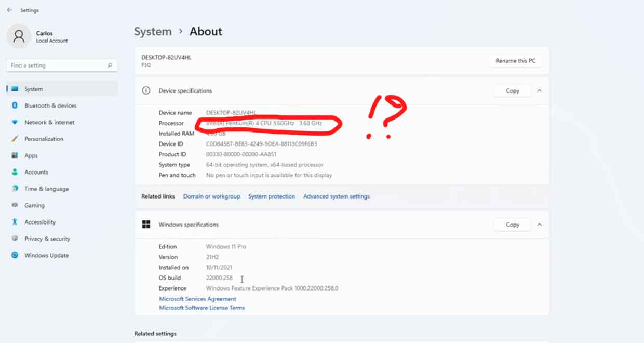
Task: Click the version value 21H2
Action: 213,257
